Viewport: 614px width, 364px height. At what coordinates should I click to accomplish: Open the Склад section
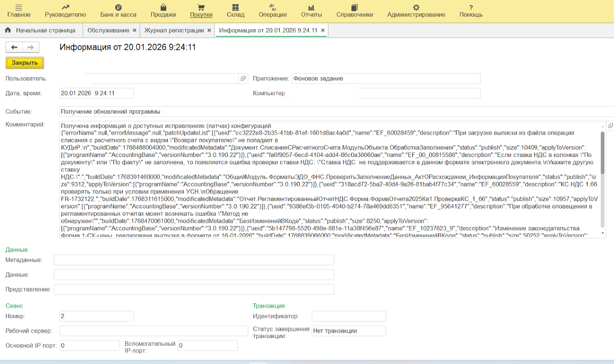[235, 11]
